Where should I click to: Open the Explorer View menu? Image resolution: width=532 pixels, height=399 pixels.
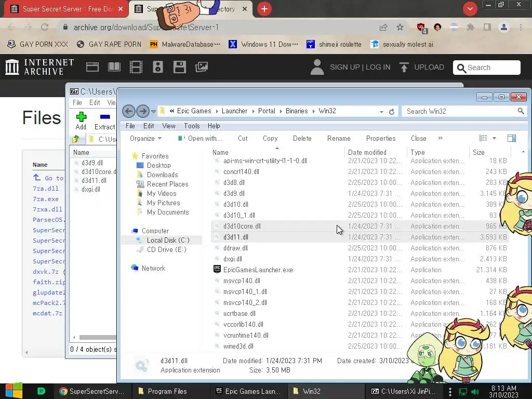pyautogui.click(x=169, y=126)
